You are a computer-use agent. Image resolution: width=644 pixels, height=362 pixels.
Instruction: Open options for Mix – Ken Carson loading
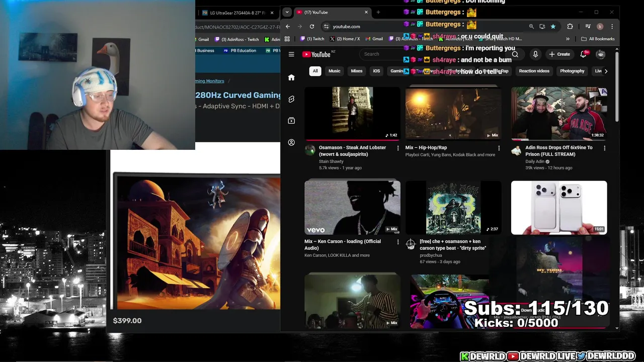[x=398, y=242]
